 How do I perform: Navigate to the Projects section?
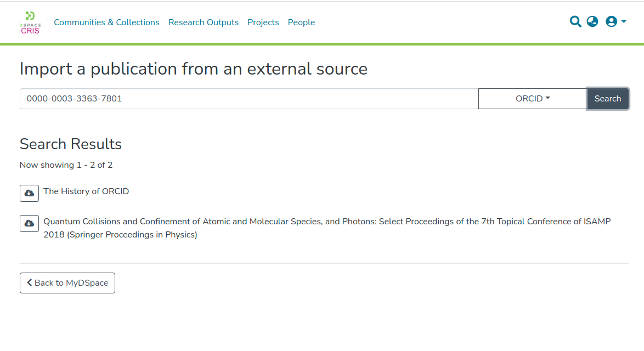[x=263, y=22]
